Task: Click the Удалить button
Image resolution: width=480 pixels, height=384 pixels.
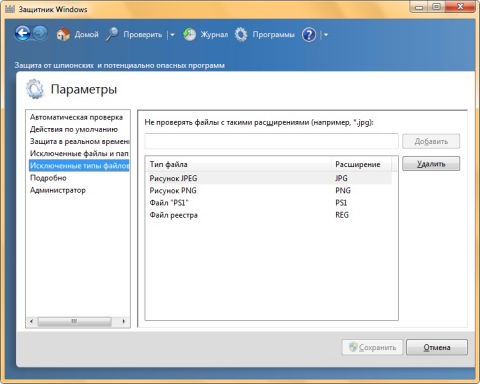Action: [431, 164]
